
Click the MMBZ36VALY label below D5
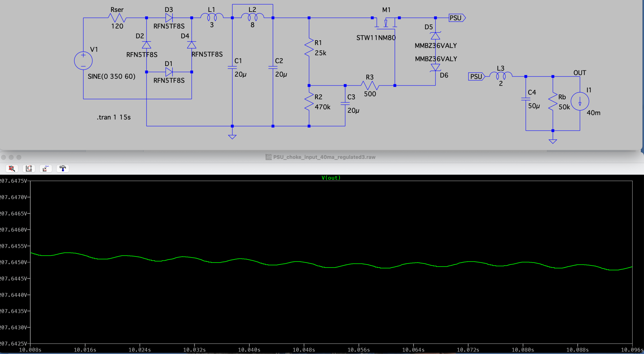pyautogui.click(x=436, y=46)
